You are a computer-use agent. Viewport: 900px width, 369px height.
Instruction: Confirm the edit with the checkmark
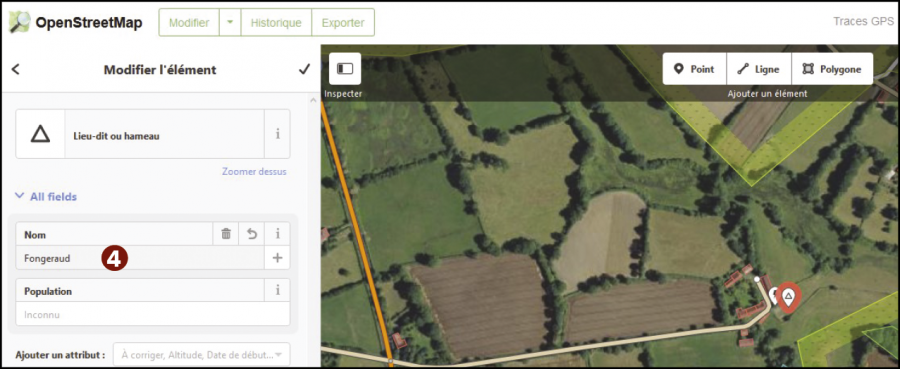click(304, 69)
